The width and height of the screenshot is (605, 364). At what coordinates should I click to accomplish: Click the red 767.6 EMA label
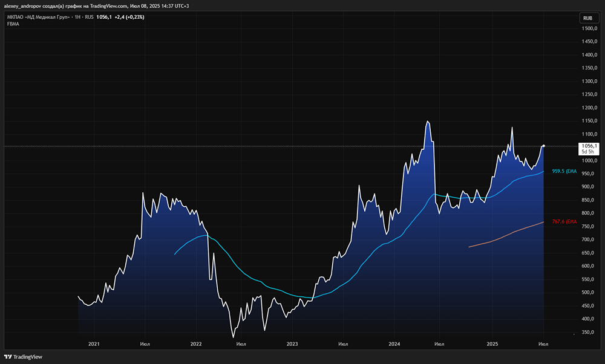click(x=564, y=222)
